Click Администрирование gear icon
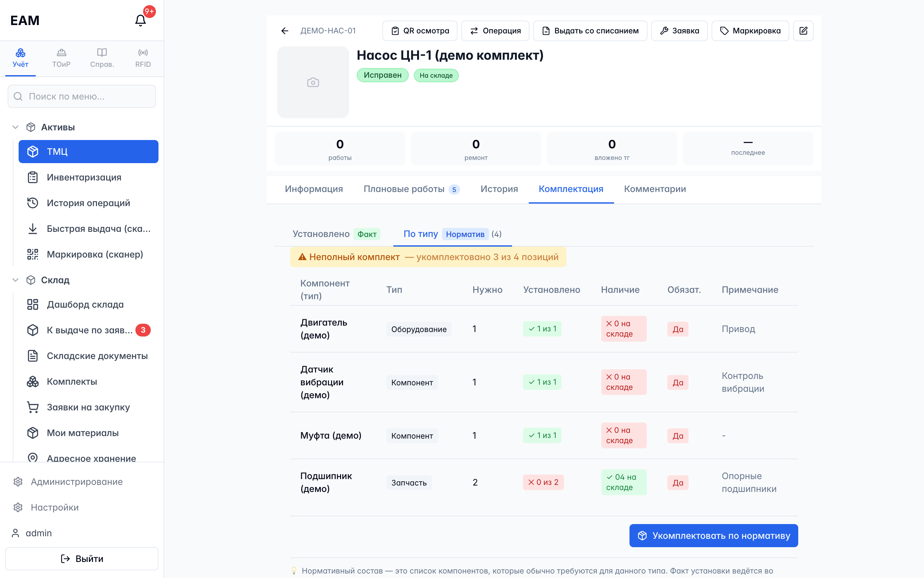 [18, 482]
